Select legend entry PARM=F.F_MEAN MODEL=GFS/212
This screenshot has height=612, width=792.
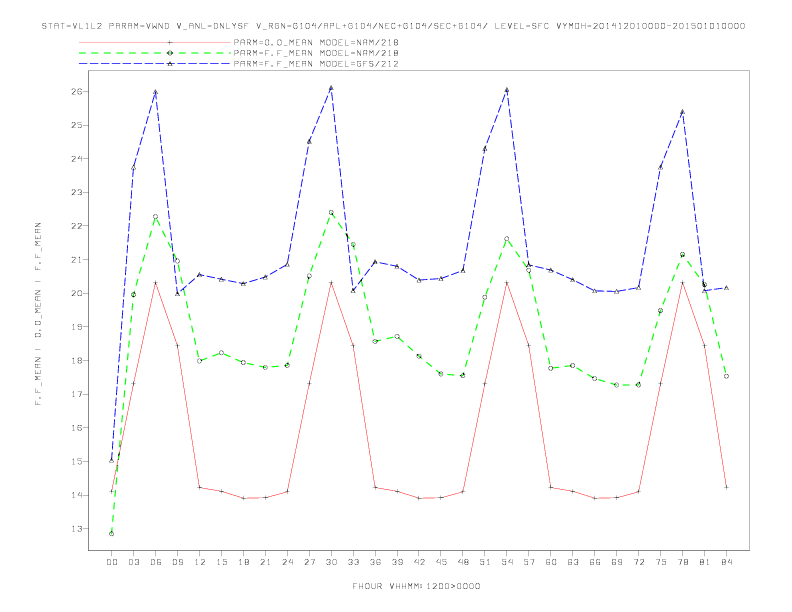(316, 64)
